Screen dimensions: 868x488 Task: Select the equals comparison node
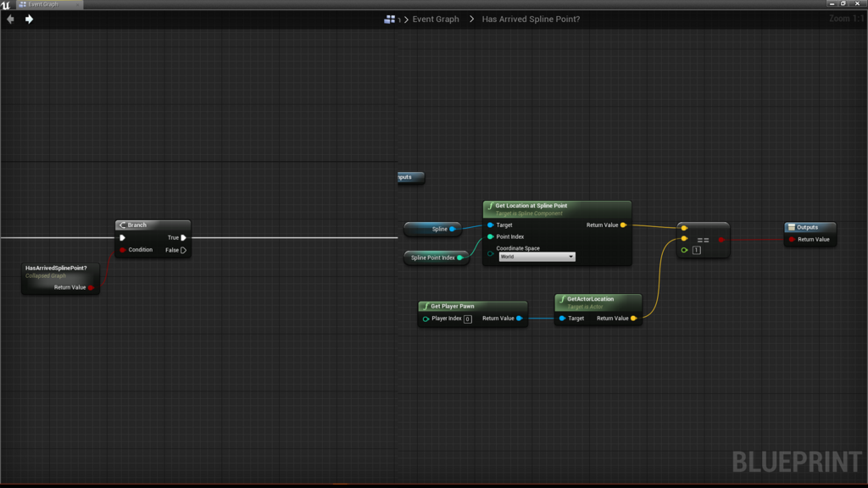click(703, 240)
